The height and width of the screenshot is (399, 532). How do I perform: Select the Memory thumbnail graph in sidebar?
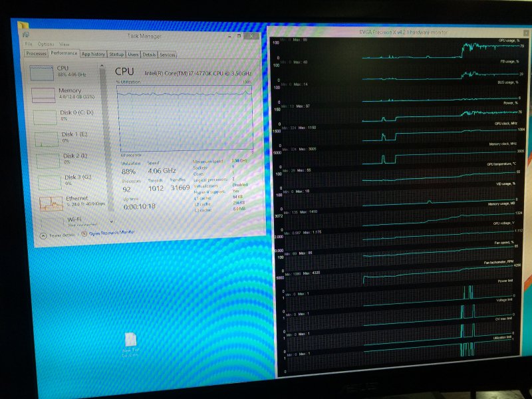click(43, 95)
